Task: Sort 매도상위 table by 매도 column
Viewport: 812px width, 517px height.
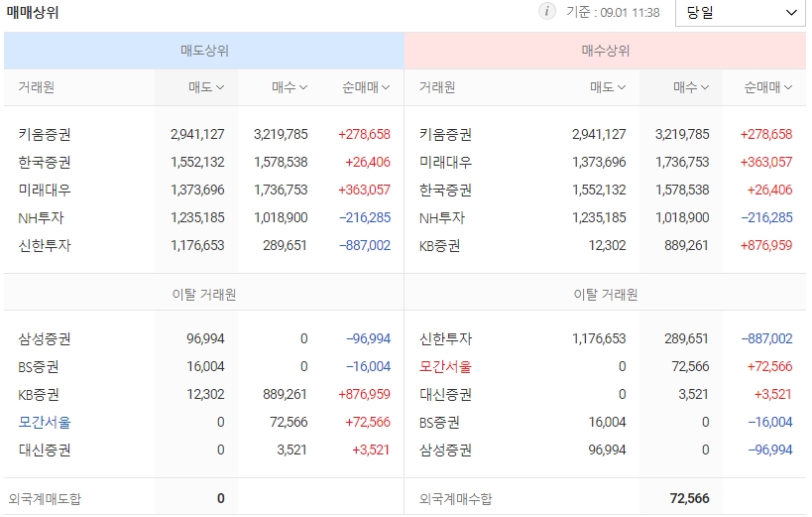Action: (206, 87)
